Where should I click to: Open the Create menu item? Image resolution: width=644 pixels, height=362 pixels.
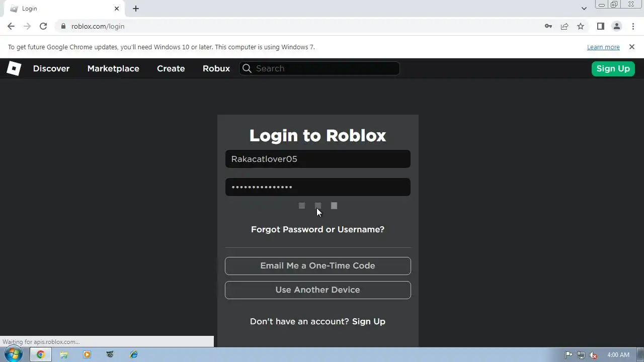[171, 68]
